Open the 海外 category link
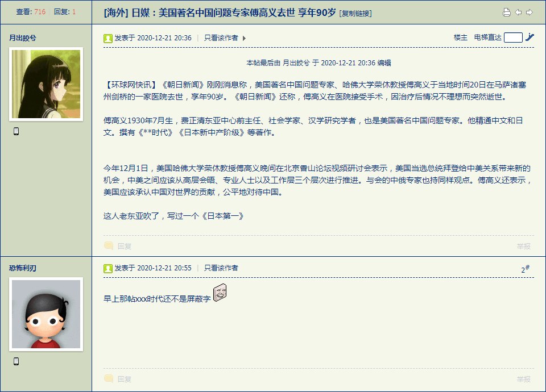This screenshot has height=392, width=546. [x=116, y=13]
